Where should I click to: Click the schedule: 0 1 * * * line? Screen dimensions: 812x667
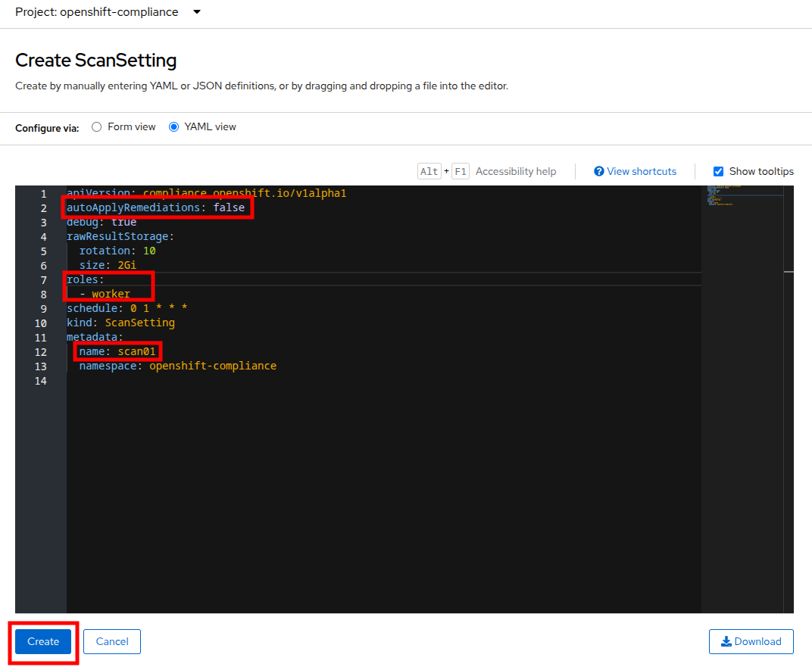[x=127, y=308]
